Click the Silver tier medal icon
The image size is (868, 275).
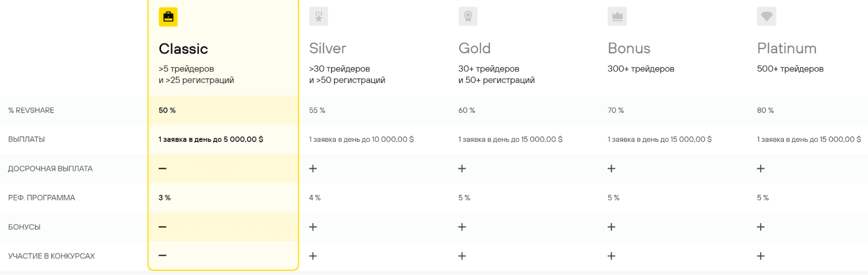point(318,16)
